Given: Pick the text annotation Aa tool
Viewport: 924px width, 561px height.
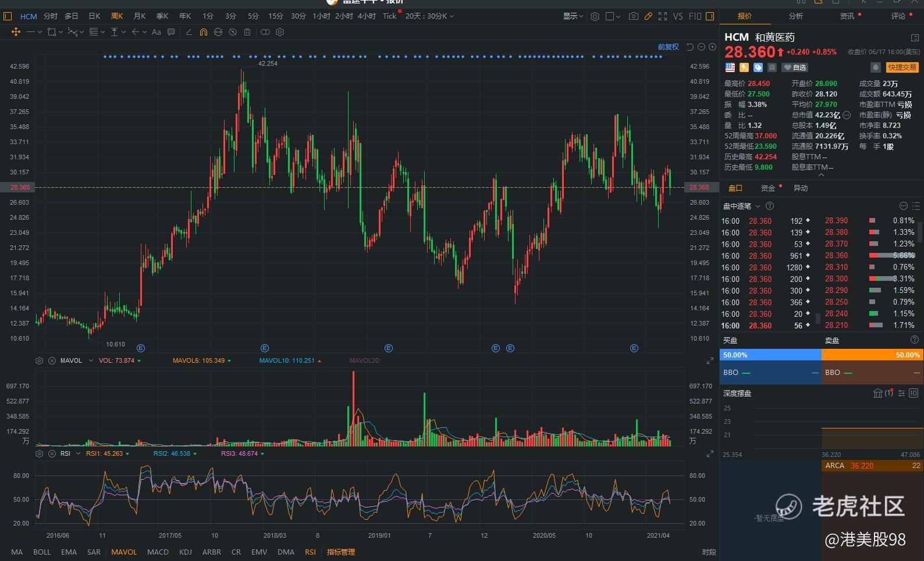Looking at the screenshot, I should click(x=156, y=32).
